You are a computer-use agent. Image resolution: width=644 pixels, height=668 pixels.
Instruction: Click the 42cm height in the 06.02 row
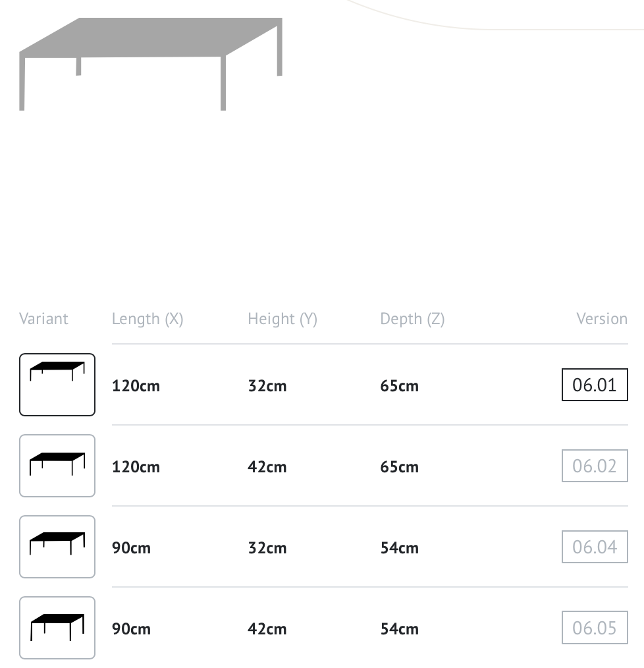point(267,467)
